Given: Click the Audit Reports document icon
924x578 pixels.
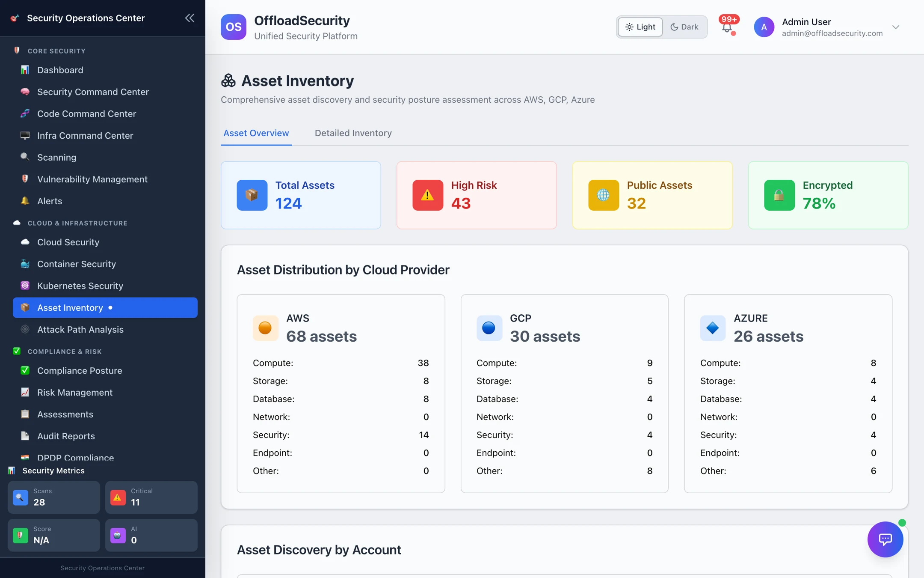Looking at the screenshot, I should point(25,435).
